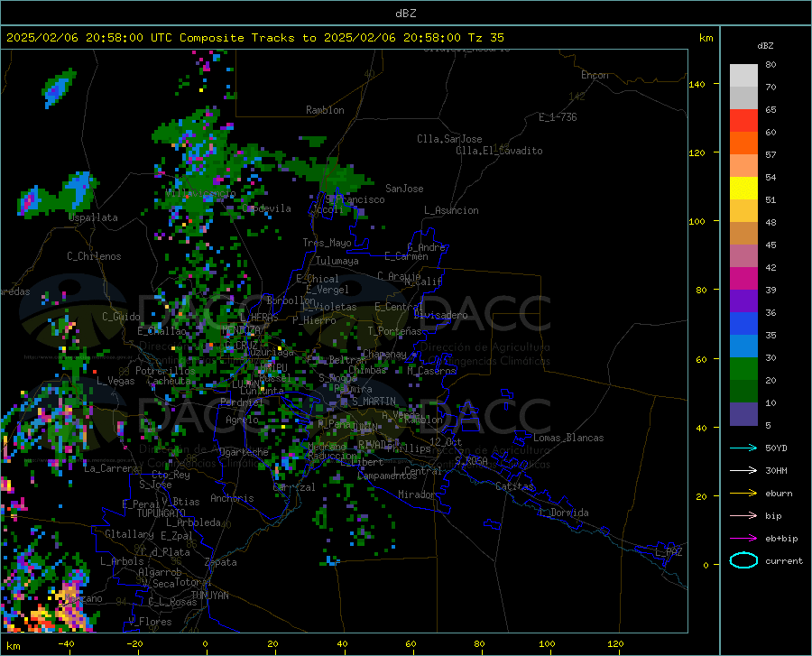The image size is (812, 656).
Task: Click the Potrerillos map label
Action: 165,371
